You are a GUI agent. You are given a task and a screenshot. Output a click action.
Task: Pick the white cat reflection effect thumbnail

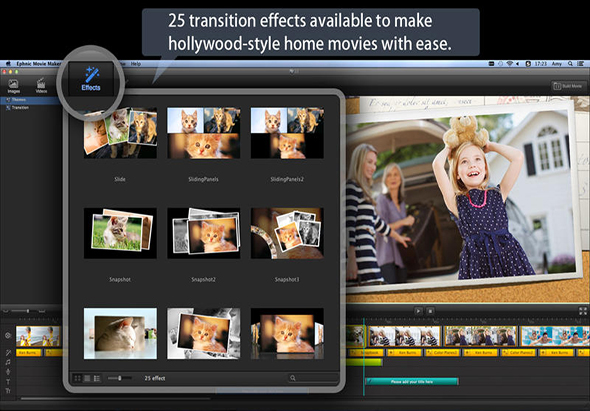coord(120,333)
